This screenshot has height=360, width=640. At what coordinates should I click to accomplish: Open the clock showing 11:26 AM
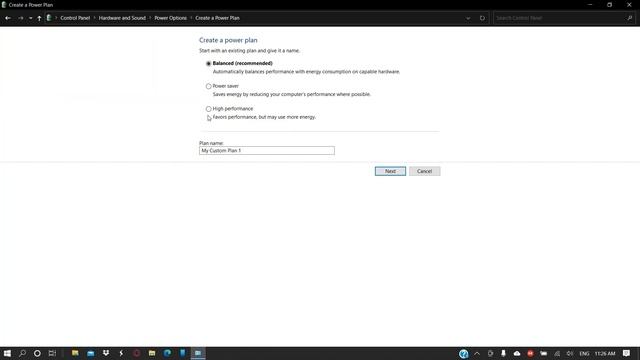[605, 353]
